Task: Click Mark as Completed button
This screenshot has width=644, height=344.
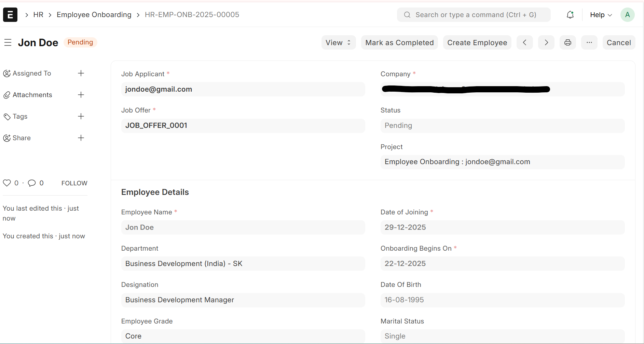Action: click(x=399, y=42)
